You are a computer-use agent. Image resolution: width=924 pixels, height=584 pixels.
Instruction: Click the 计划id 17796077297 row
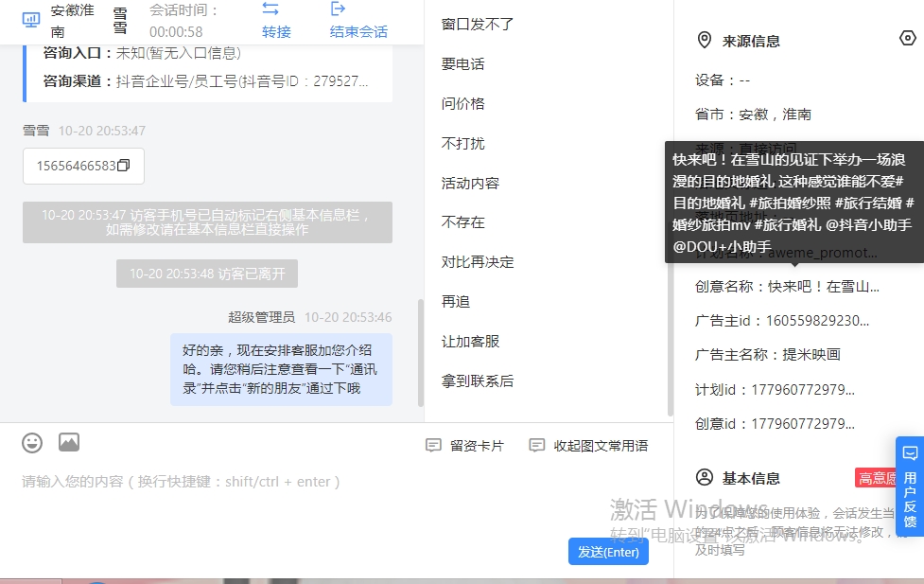click(775, 390)
